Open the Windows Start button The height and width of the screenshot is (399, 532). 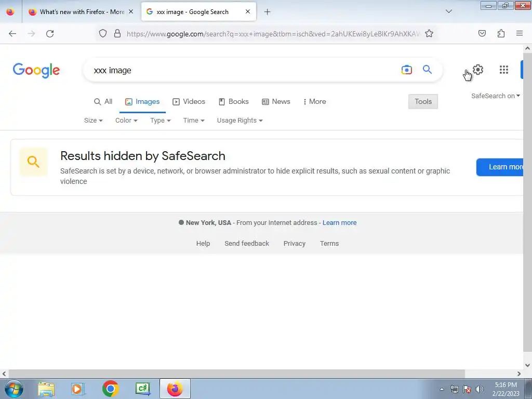point(14,389)
